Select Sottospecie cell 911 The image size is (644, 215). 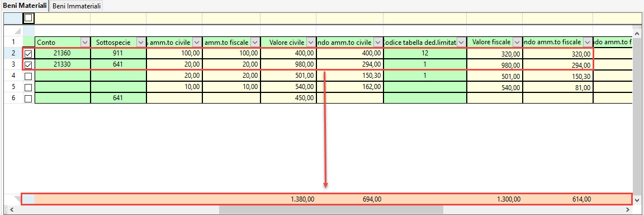119,53
